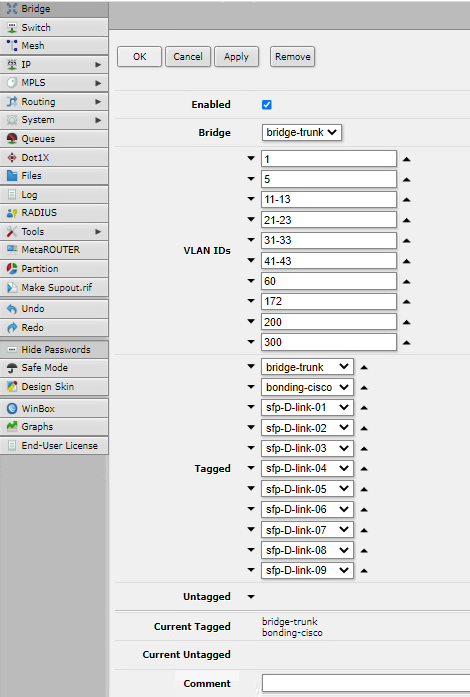The height and width of the screenshot is (697, 470).
Task: Add tagged row below bridge-trunk entry
Action: [x=251, y=367]
